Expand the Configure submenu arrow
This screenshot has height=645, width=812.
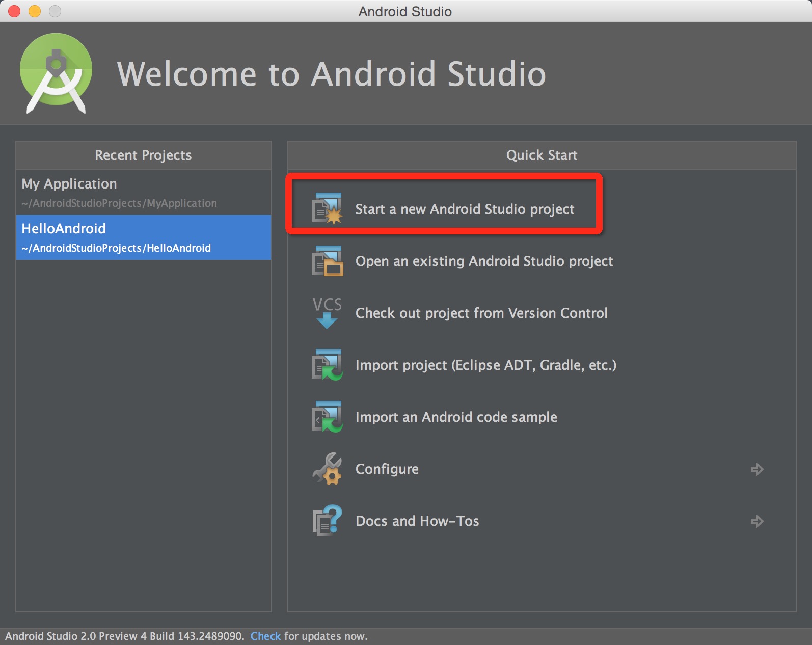point(757,469)
